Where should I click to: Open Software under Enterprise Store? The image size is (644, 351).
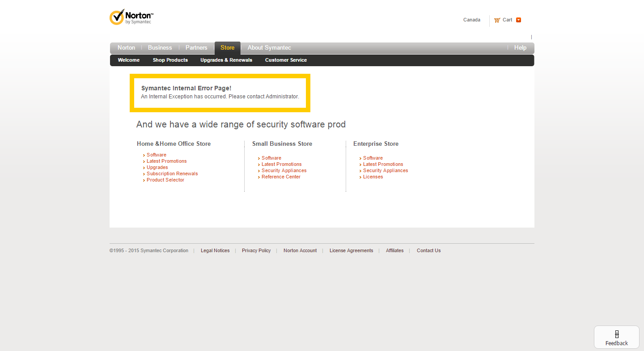(373, 158)
